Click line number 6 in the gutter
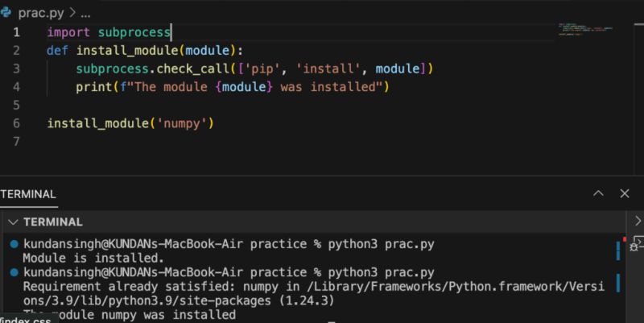 pyautogui.click(x=16, y=123)
